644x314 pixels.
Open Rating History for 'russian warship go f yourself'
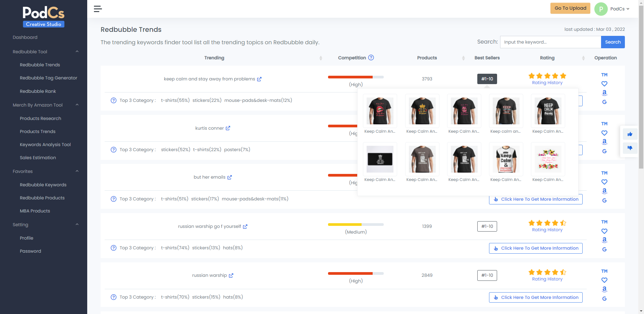[547, 230]
